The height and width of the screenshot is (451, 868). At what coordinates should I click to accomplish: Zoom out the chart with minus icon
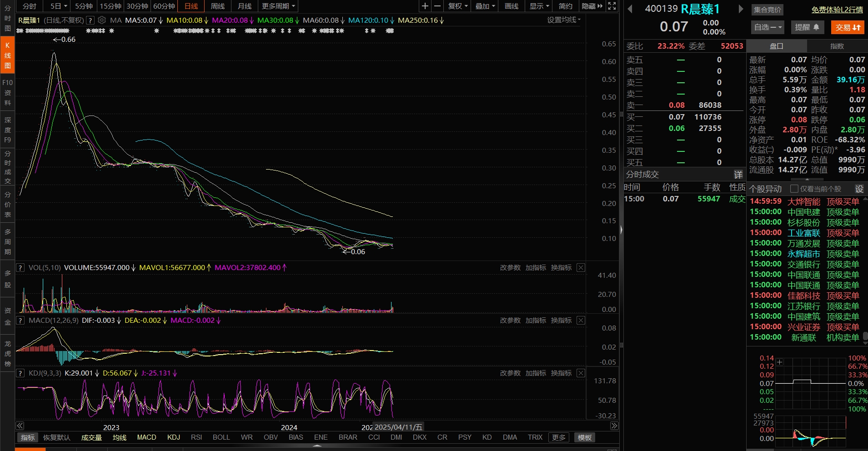point(437,6)
